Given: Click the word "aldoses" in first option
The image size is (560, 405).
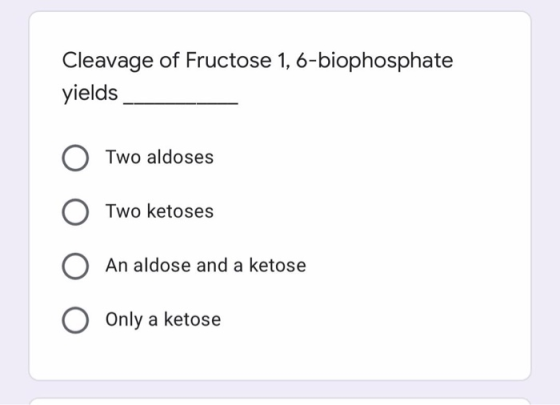Looking at the screenshot, I should (180, 157).
